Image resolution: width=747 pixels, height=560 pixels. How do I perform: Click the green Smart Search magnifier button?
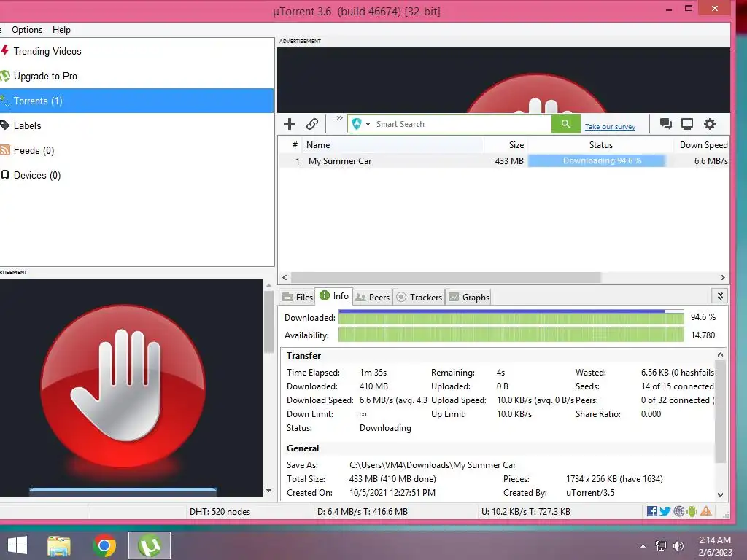[565, 124]
